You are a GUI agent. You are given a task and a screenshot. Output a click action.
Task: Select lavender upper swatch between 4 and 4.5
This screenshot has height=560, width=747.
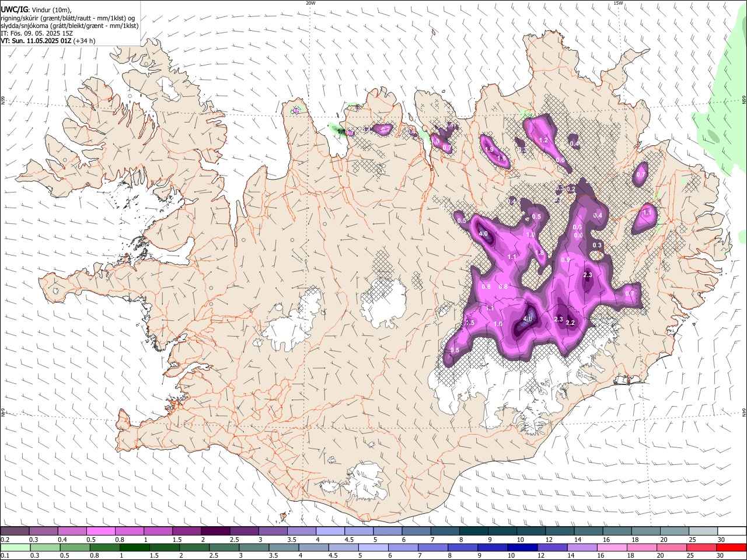point(330,531)
